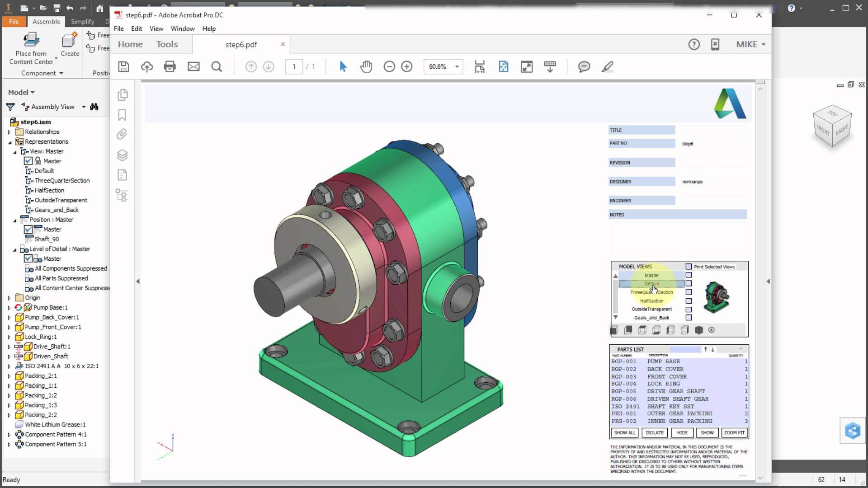Image resolution: width=868 pixels, height=488 pixels.
Task: Click the Print icon in Acrobat toolbar
Action: (x=170, y=67)
